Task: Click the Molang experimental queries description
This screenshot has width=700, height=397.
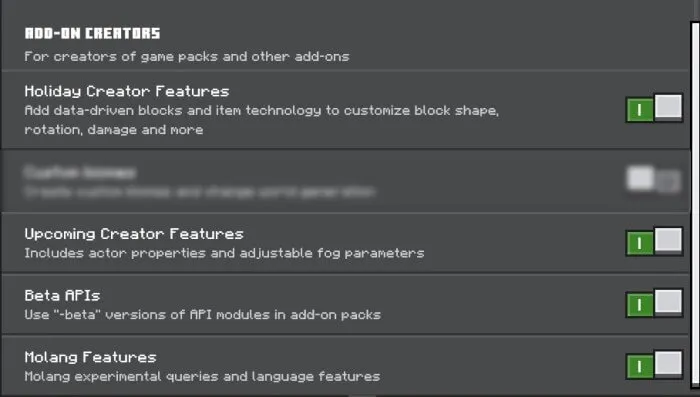Action: coord(202,376)
